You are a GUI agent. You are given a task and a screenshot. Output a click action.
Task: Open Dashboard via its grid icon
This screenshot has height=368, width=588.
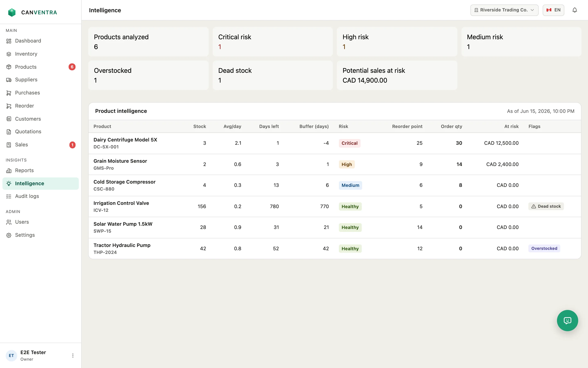9,41
